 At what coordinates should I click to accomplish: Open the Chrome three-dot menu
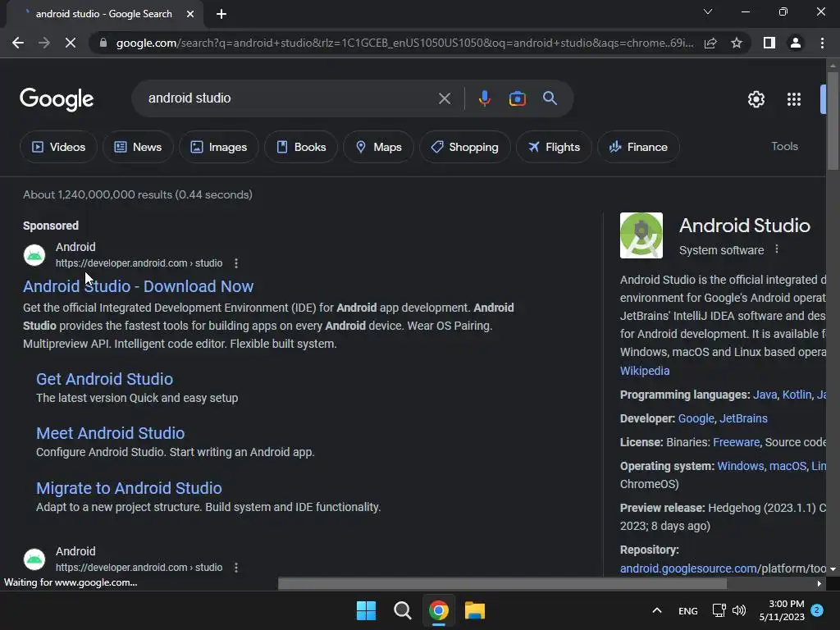pyautogui.click(x=822, y=43)
